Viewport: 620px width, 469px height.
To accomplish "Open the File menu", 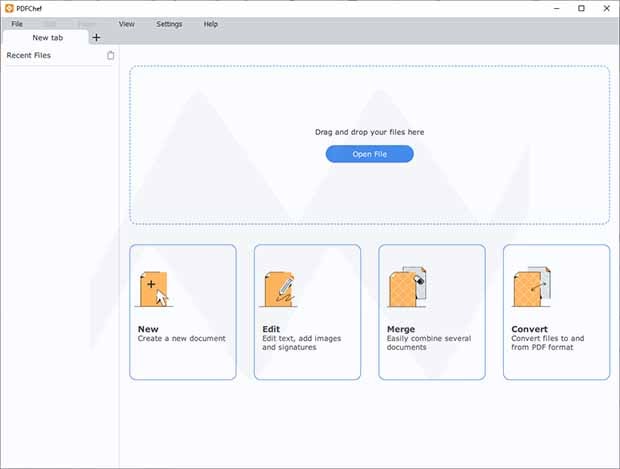I will tap(17, 23).
